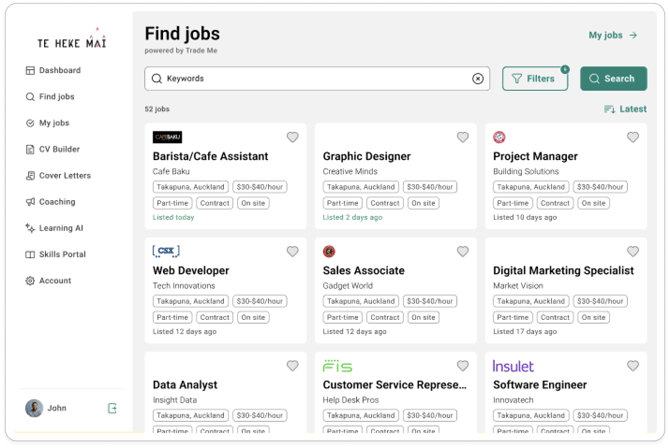Image resolution: width=670 pixels, height=448 pixels.
Task: Click the Te Heke Mai logo
Action: click(x=70, y=41)
